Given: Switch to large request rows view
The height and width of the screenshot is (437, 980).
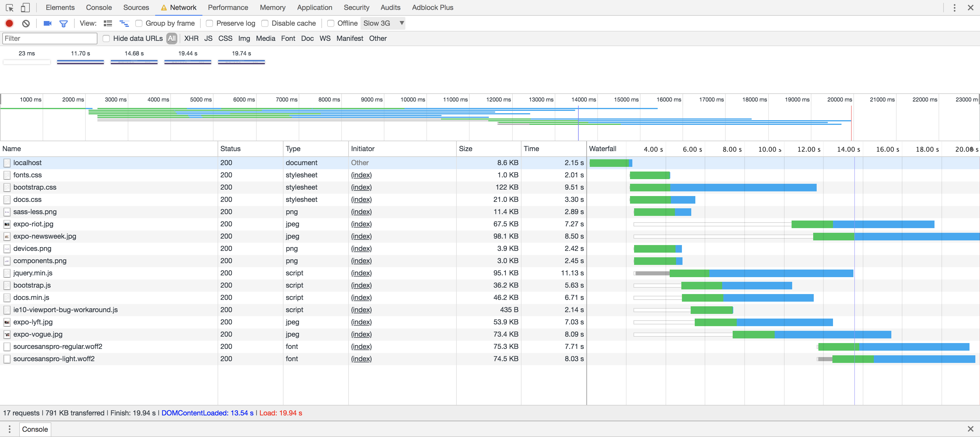Looking at the screenshot, I should [108, 23].
